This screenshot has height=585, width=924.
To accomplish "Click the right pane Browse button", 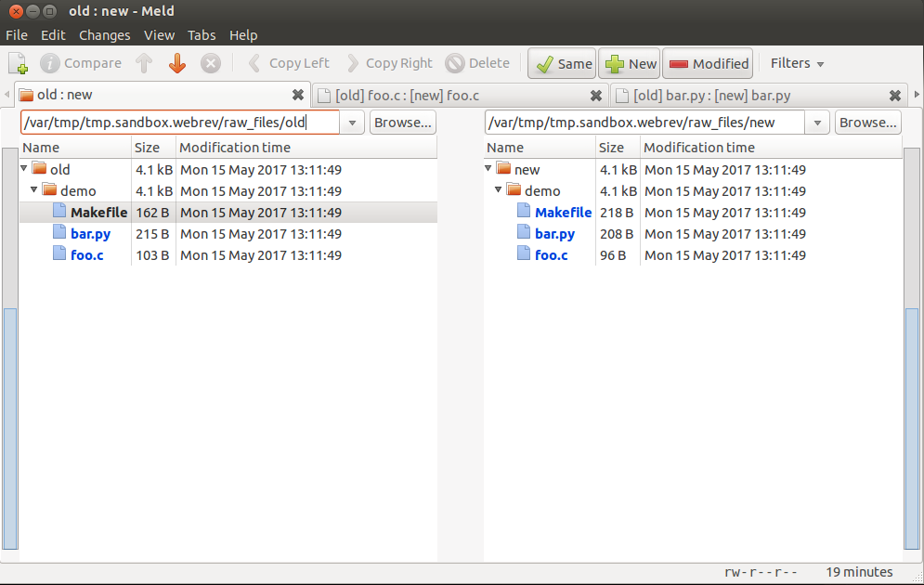I will pyautogui.click(x=868, y=123).
